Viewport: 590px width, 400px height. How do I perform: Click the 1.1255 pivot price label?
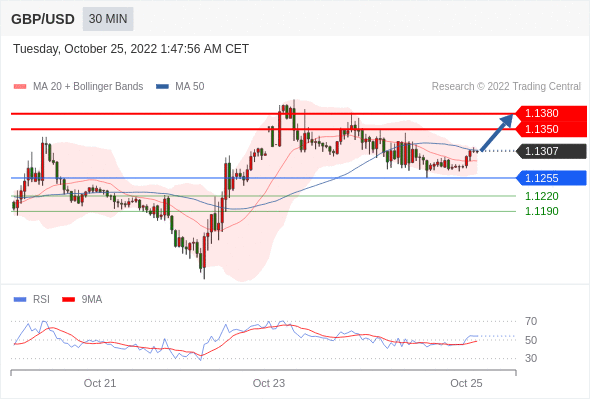(551, 178)
